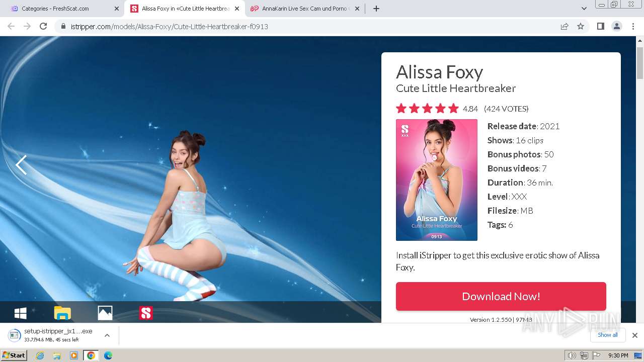
Task: Select the Alissa Foxy browser tab
Action: (x=185, y=9)
